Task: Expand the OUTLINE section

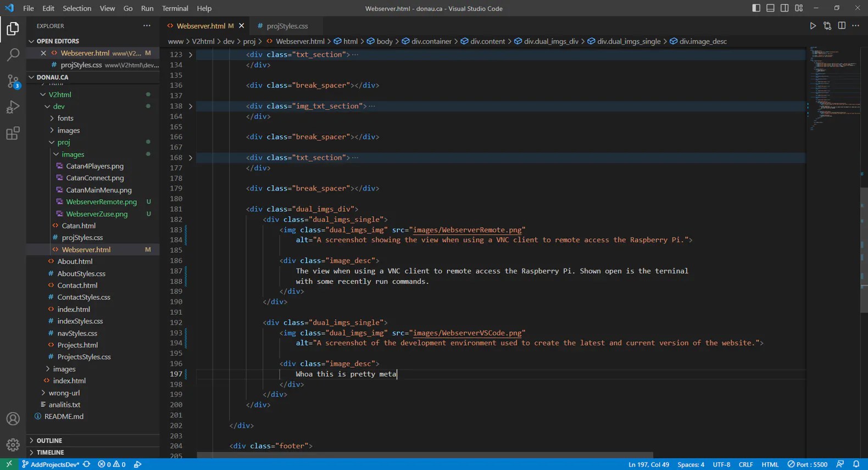Action: click(x=49, y=440)
